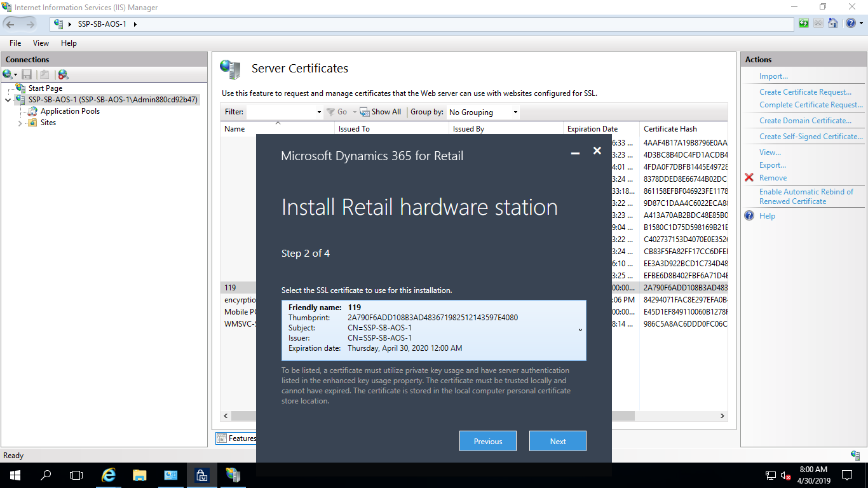Screen dimensions: 868x488
Task: Open the Help menu
Action: click(x=69, y=43)
